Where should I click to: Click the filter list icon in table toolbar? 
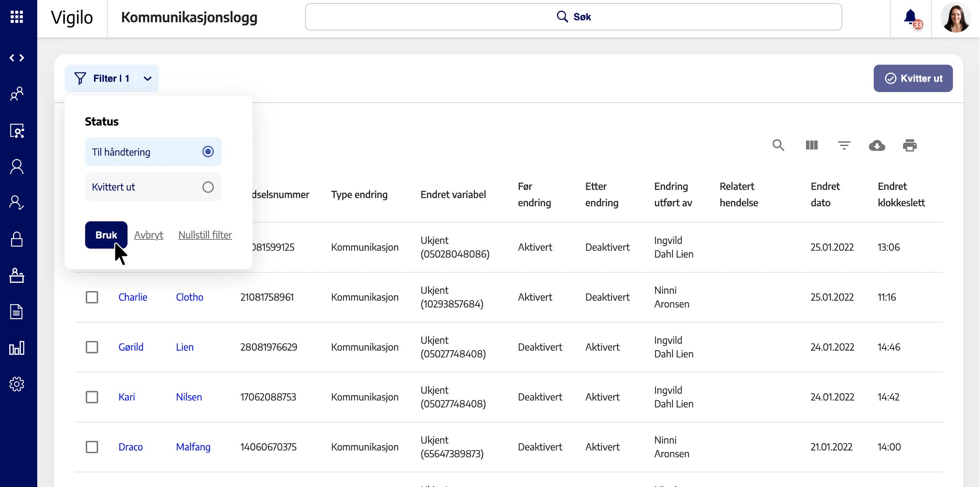click(x=844, y=145)
